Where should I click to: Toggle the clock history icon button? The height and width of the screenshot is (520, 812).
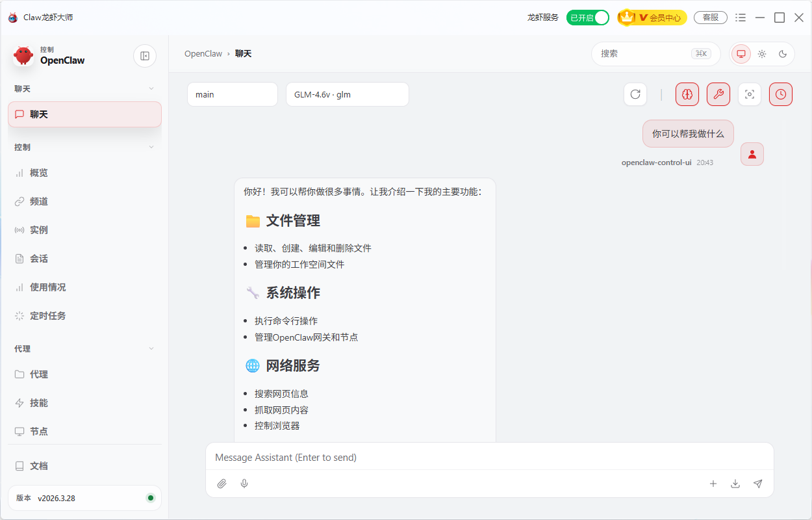click(x=781, y=94)
